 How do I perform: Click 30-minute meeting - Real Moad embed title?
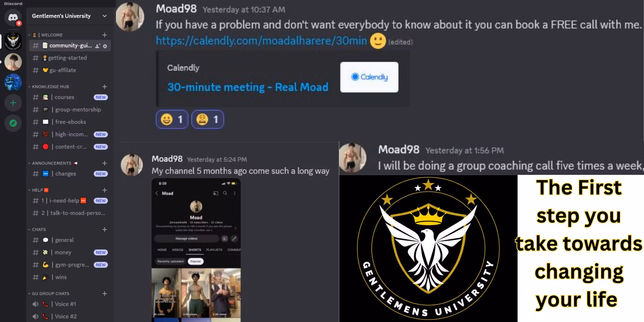[248, 87]
